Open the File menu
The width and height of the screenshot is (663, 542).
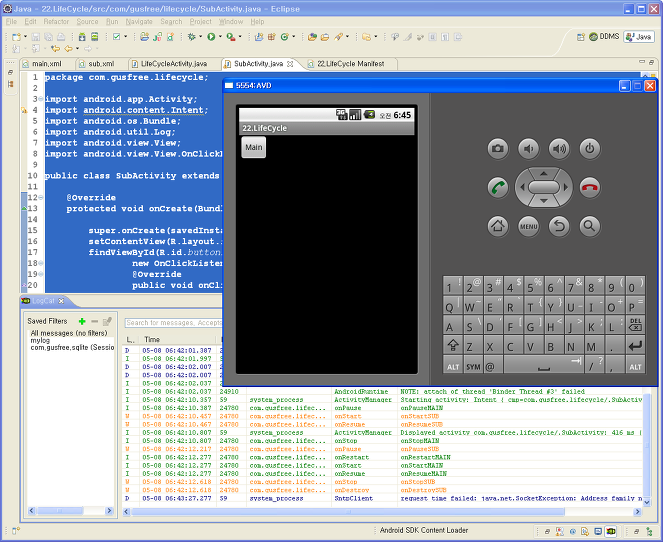11,22
